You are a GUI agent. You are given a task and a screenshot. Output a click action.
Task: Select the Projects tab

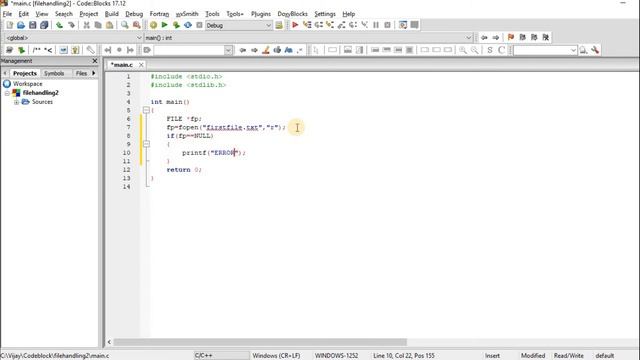(x=24, y=73)
